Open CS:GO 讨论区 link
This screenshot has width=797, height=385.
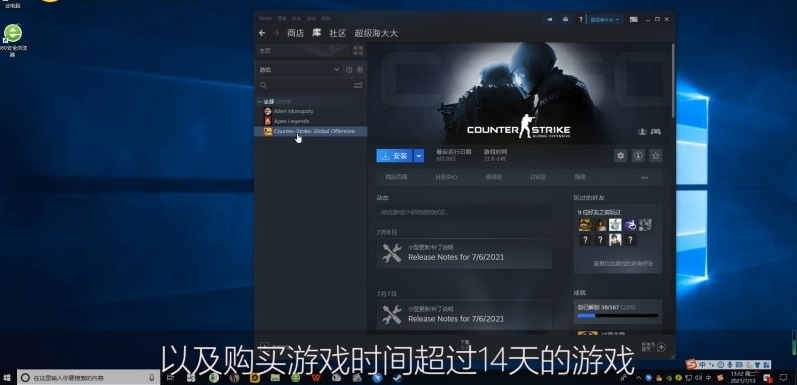pyautogui.click(x=538, y=177)
